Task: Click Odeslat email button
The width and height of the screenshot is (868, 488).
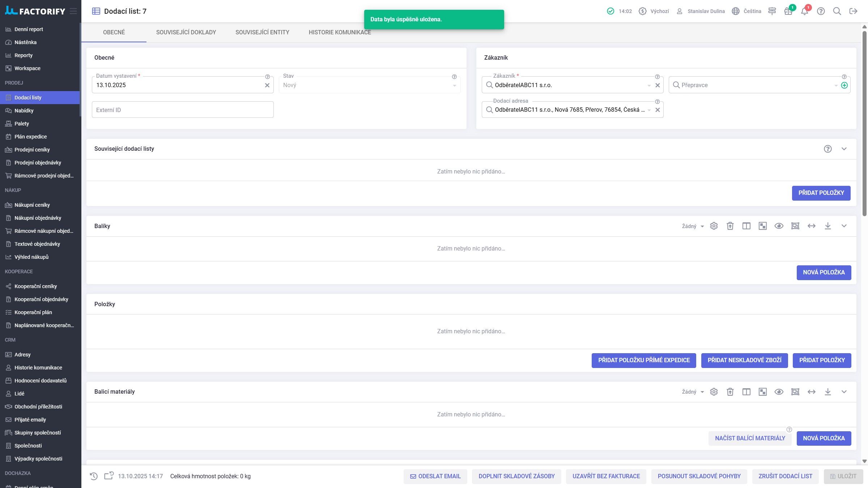Action: click(x=435, y=476)
